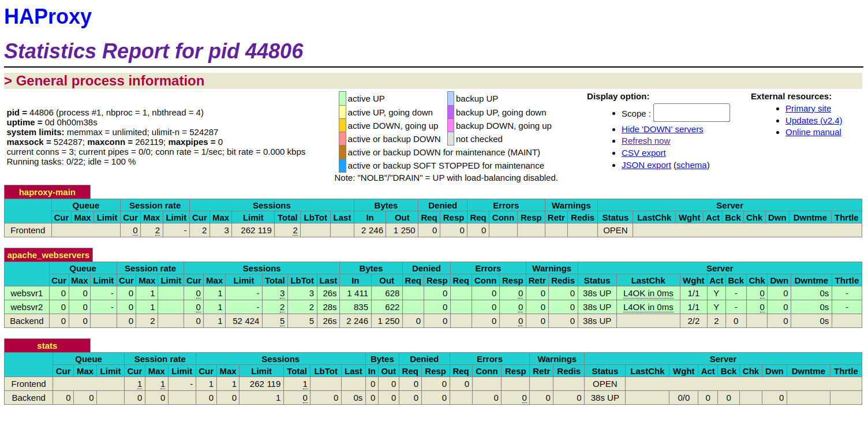Click the HAProxy title heading
868x425 pixels.
coord(48,16)
